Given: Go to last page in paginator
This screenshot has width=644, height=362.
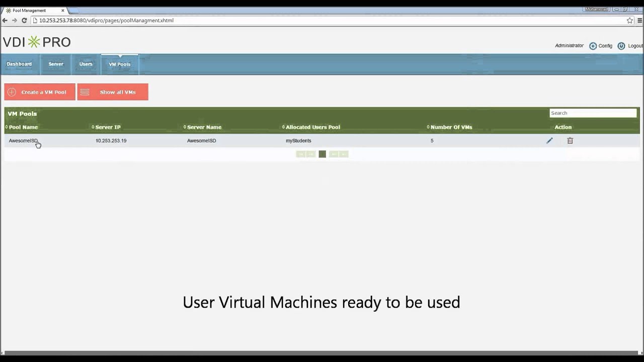Looking at the screenshot, I should click(344, 154).
